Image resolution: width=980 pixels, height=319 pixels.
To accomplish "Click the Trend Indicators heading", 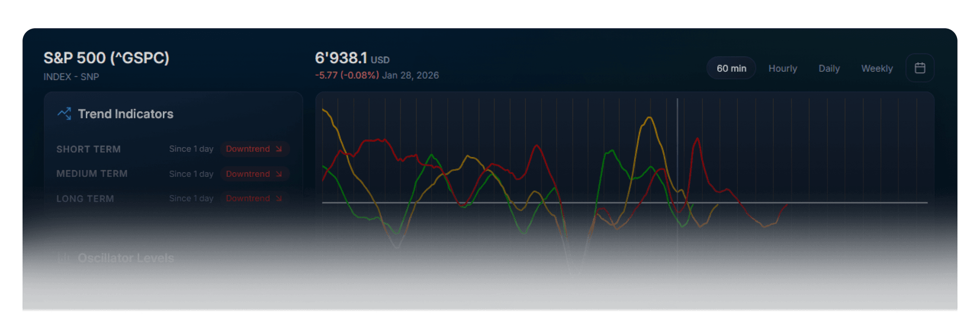I will click(x=125, y=114).
